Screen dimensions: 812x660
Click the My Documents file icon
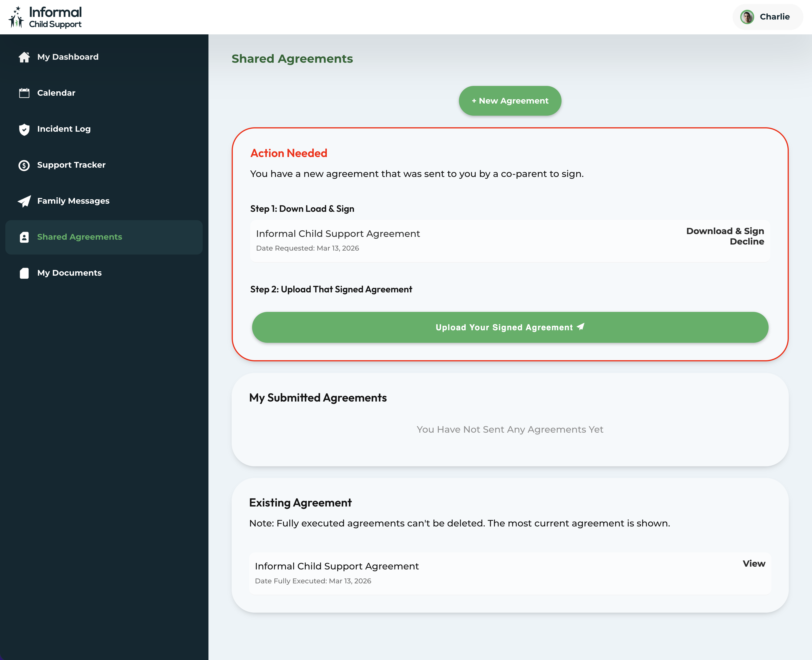[x=24, y=273]
